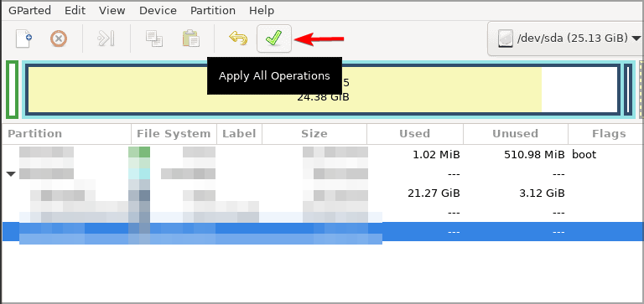Apply all operations with green checkmark
This screenshot has width=644, height=304.
274,39
